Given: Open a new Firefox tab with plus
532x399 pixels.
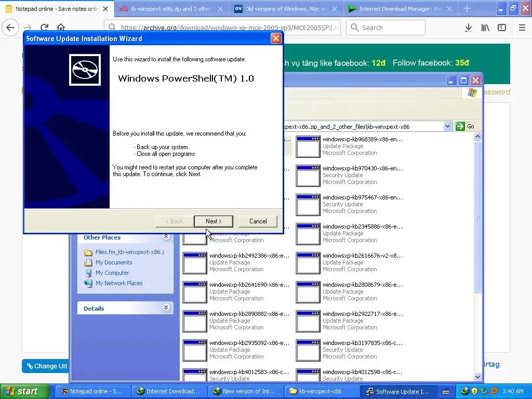Looking at the screenshot, I should 467,8.
